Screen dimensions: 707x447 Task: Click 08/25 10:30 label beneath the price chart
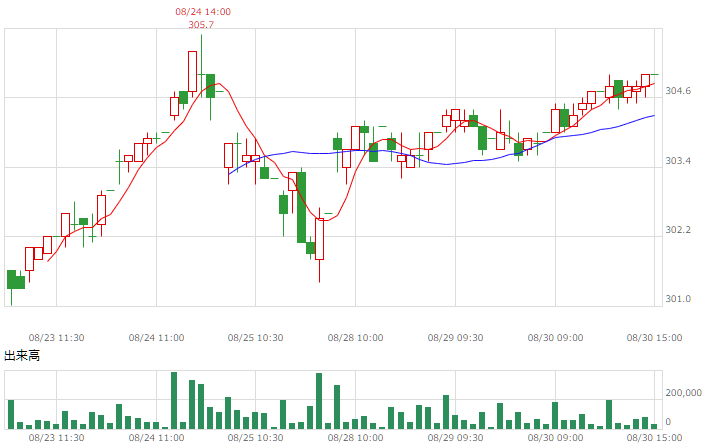(x=256, y=338)
